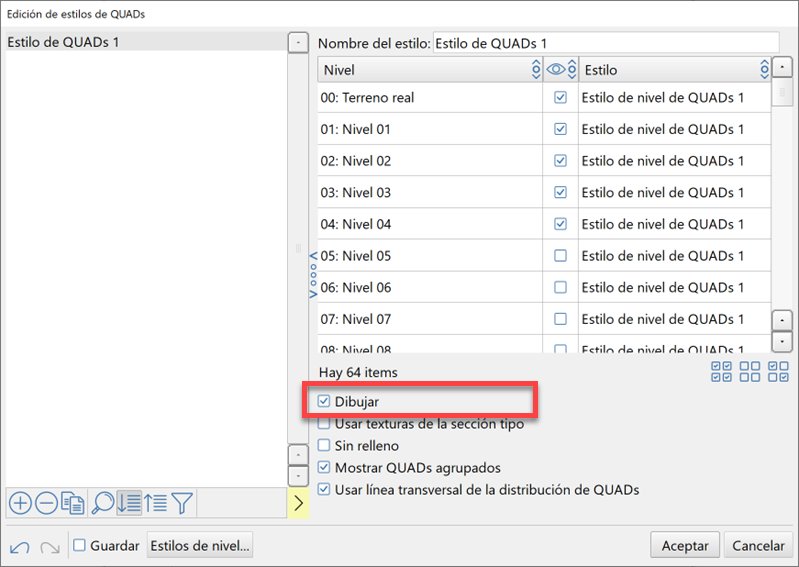The height and width of the screenshot is (567, 799).
Task: Click the sort ascending list icon
Action: [x=155, y=503]
